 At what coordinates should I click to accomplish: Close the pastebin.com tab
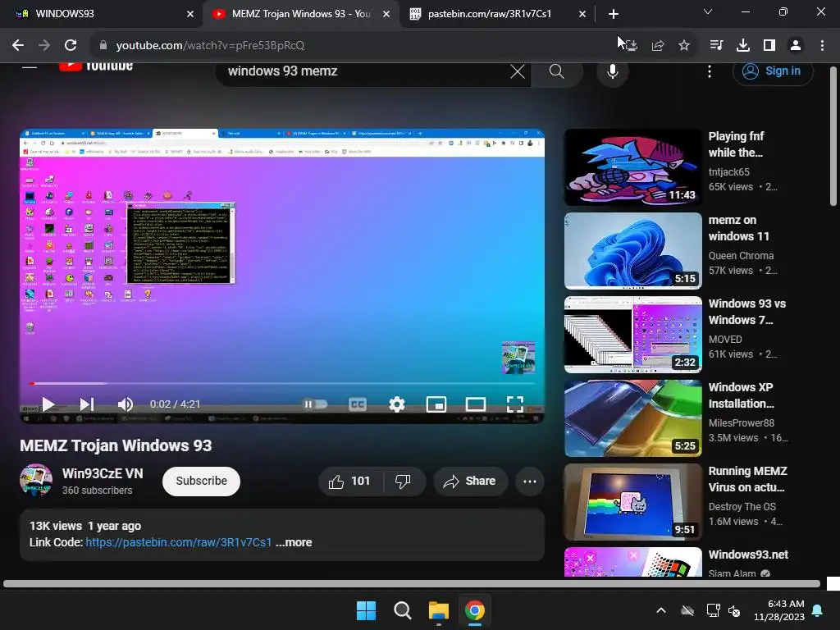582,14
